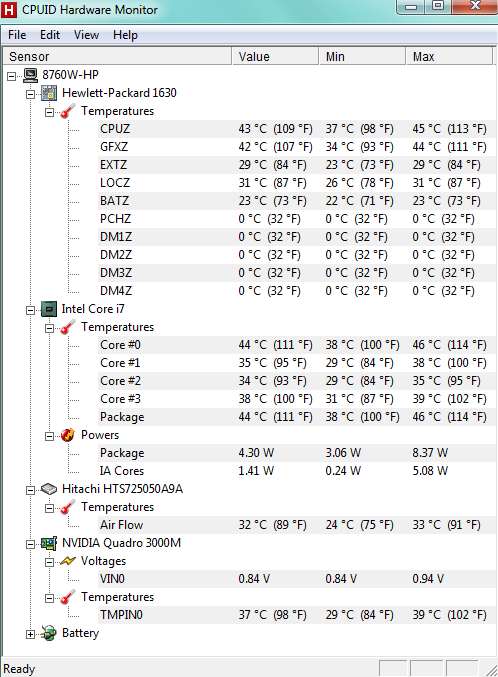Screen dimensions: 498x677
Task: Collapse the Powers group
Action: tap(49, 437)
